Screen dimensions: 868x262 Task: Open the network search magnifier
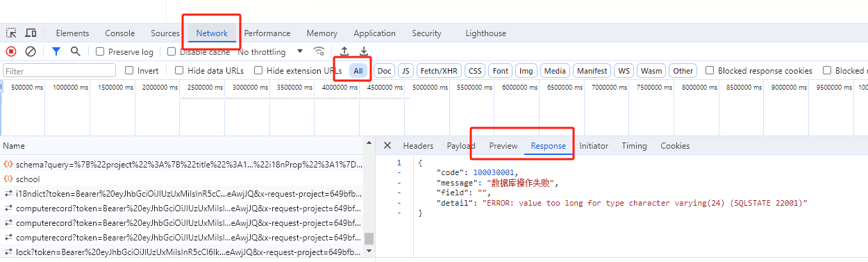[x=76, y=51]
